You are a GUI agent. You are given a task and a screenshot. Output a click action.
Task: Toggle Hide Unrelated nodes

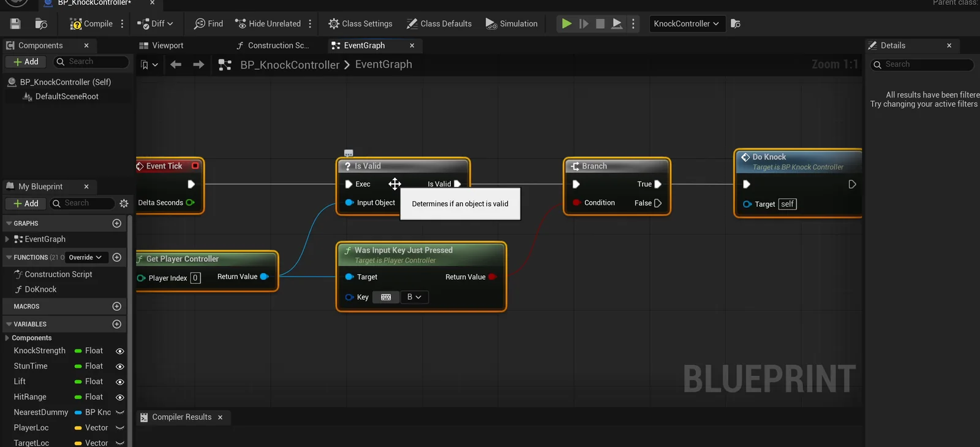point(268,24)
